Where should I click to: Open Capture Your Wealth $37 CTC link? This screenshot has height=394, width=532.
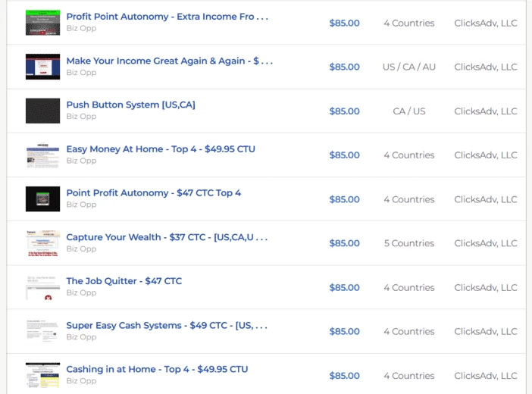(x=167, y=237)
